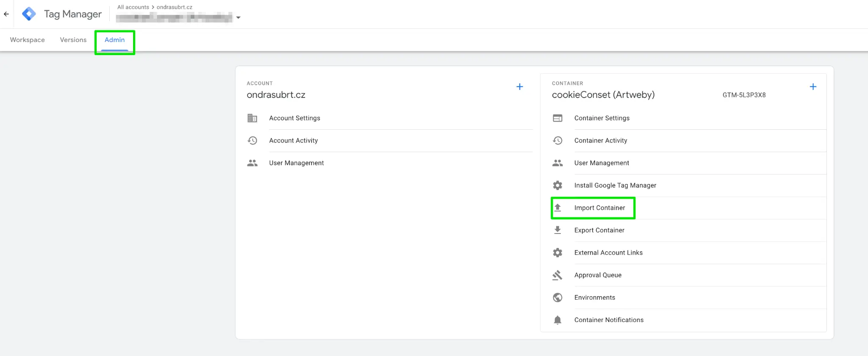Click the Tag Manager logo icon
Viewport: 868px width, 356px height.
[29, 14]
